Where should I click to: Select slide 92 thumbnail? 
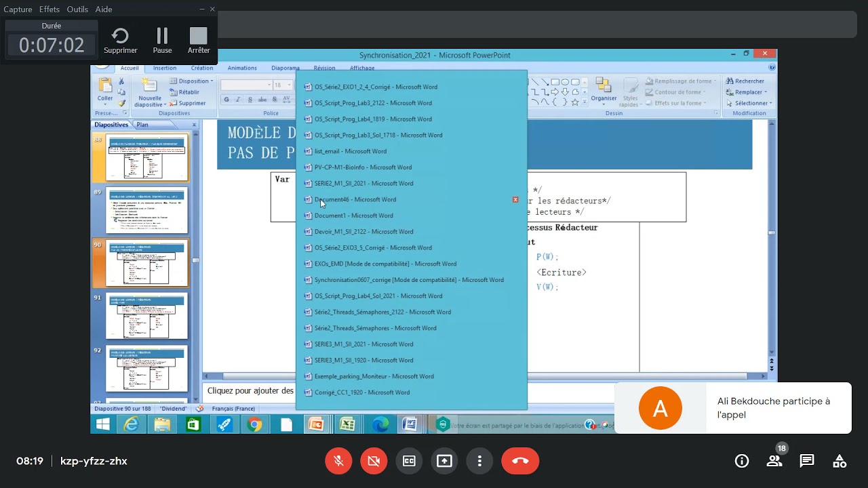(146, 369)
